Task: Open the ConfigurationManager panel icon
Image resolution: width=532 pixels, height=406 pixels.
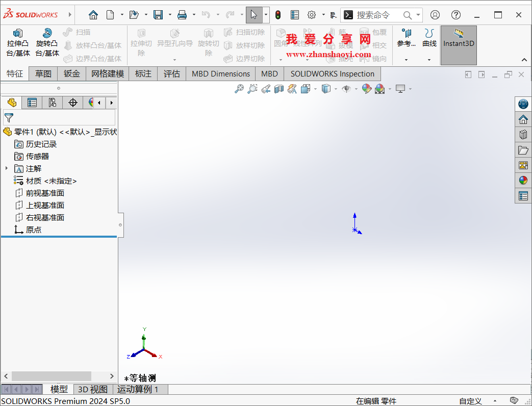Action: 53,103
